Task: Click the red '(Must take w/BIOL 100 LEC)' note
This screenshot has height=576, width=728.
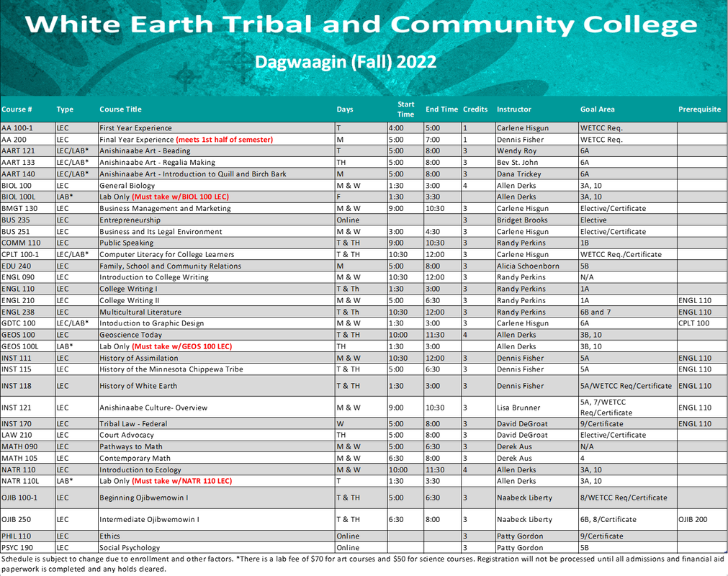Action: [x=181, y=197]
